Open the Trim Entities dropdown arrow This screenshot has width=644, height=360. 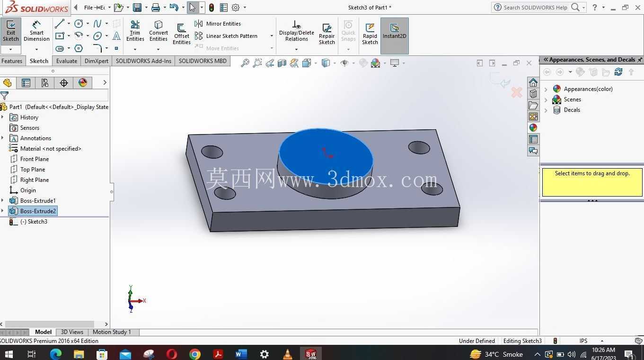pyautogui.click(x=135, y=49)
